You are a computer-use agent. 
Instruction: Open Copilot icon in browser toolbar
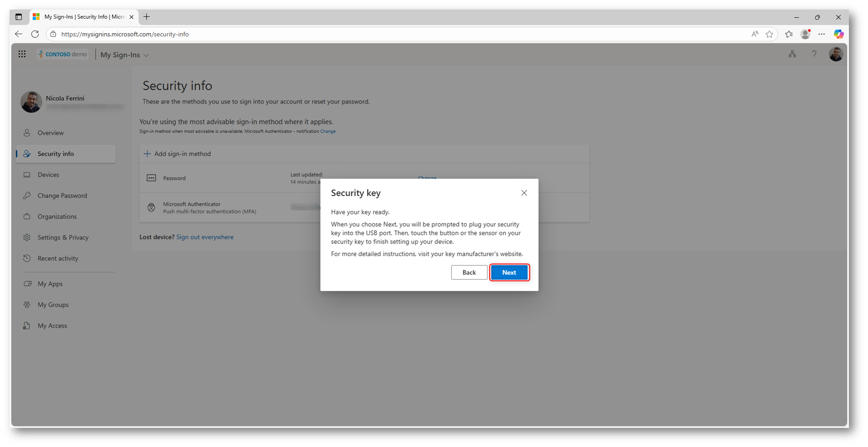click(838, 34)
